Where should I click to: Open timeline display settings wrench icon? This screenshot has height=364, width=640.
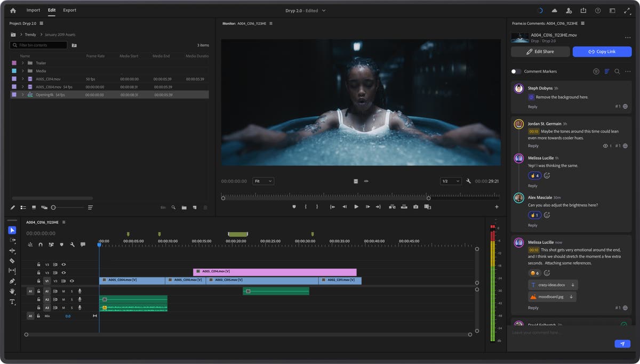[72, 245]
